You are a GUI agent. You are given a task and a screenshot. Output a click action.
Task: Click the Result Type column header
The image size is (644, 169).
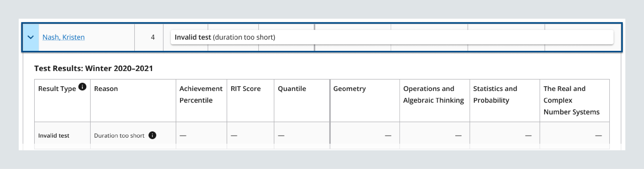[x=57, y=88]
